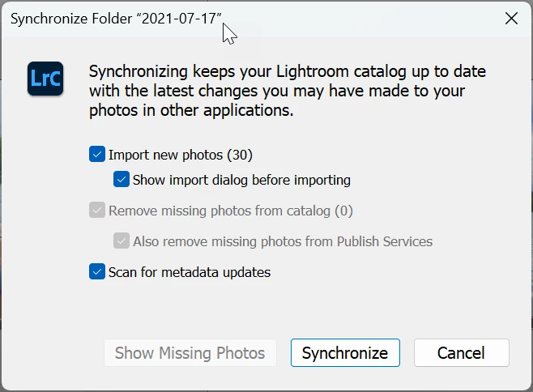Cancel the folder synchronization
The width and height of the screenshot is (533, 392).
click(461, 353)
